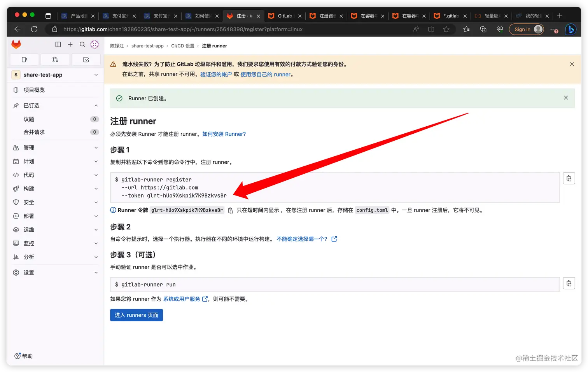Collapse the 已钉选 pinned section
Viewport: 588px width, 372px height.
pyautogui.click(x=55, y=106)
